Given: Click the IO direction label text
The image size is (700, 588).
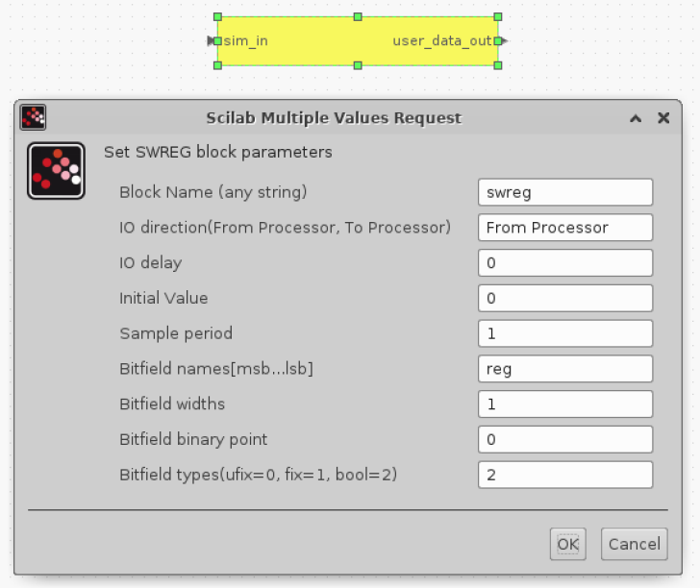Looking at the screenshot, I should tap(285, 228).
